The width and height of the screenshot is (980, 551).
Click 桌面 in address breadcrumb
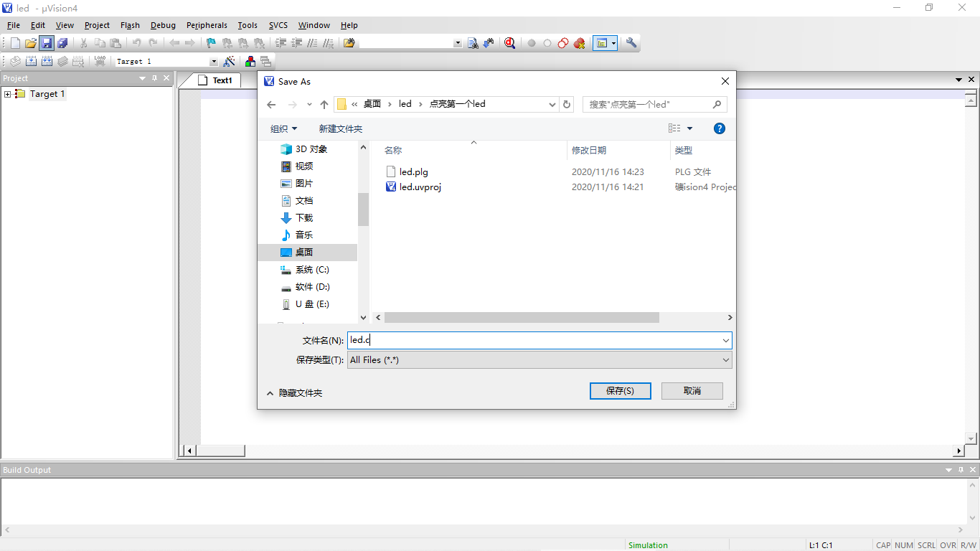click(x=372, y=104)
